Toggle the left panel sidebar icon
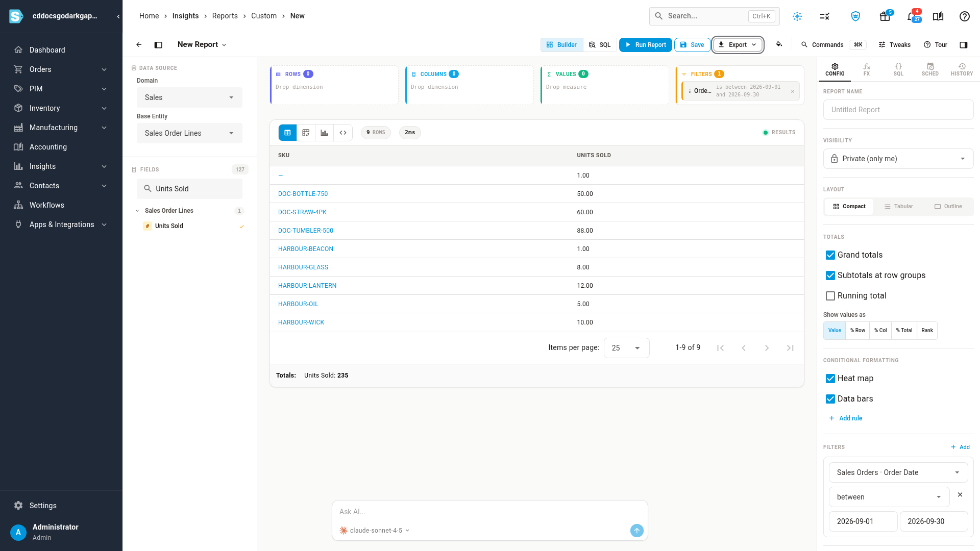This screenshot has width=980, height=551. (x=158, y=45)
